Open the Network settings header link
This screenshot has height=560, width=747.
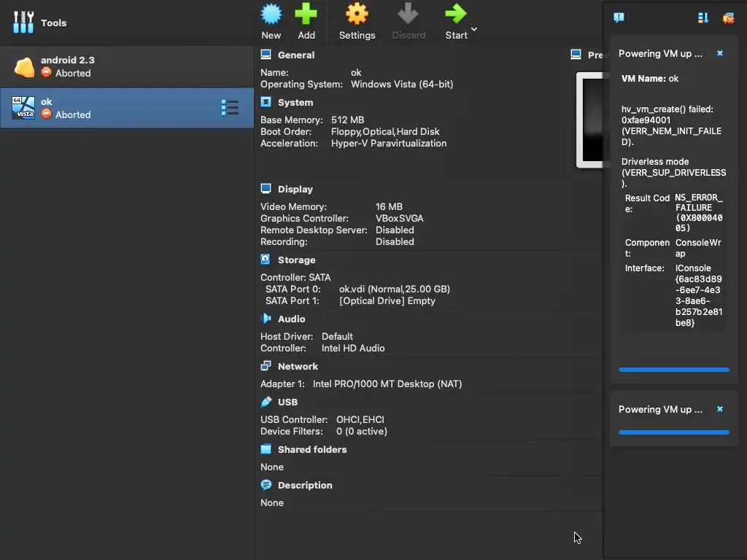298,366
